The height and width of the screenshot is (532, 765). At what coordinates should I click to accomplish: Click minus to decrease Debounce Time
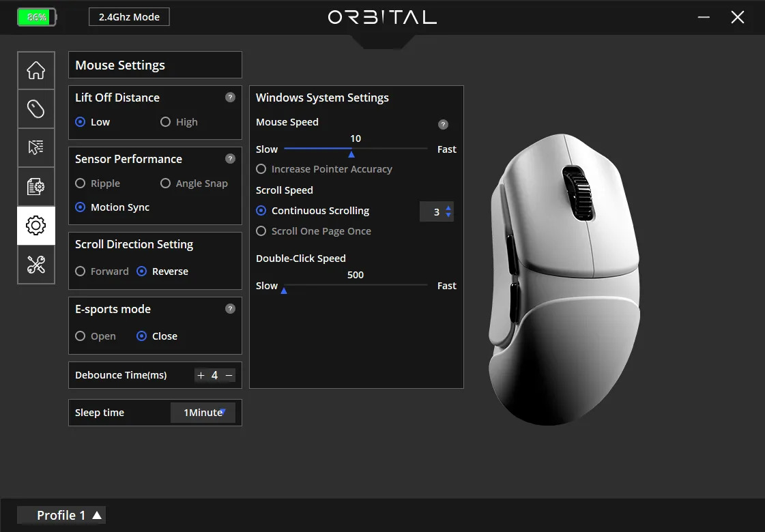228,375
